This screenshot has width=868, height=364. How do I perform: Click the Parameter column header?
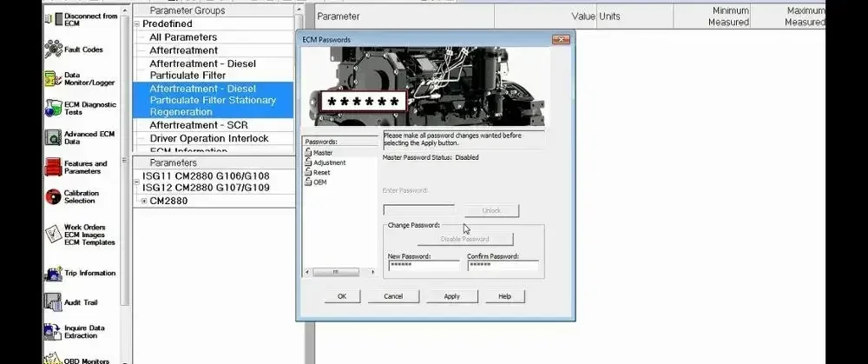tap(404, 16)
